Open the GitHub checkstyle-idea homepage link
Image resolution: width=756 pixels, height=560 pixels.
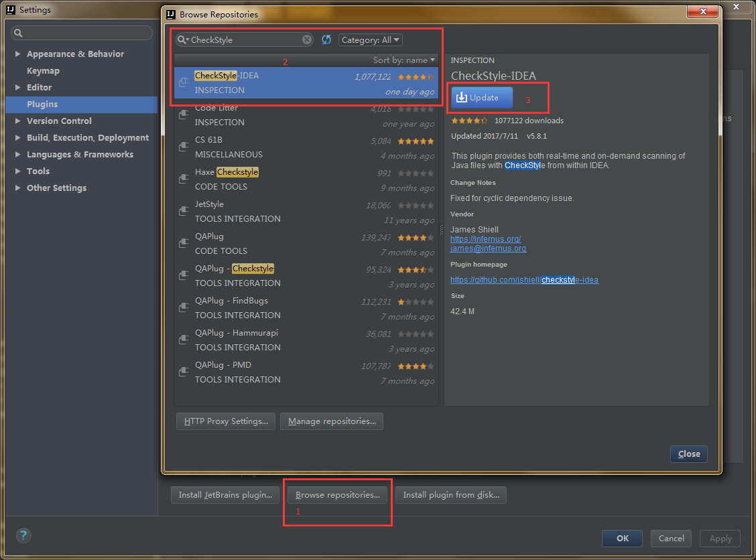coord(524,280)
